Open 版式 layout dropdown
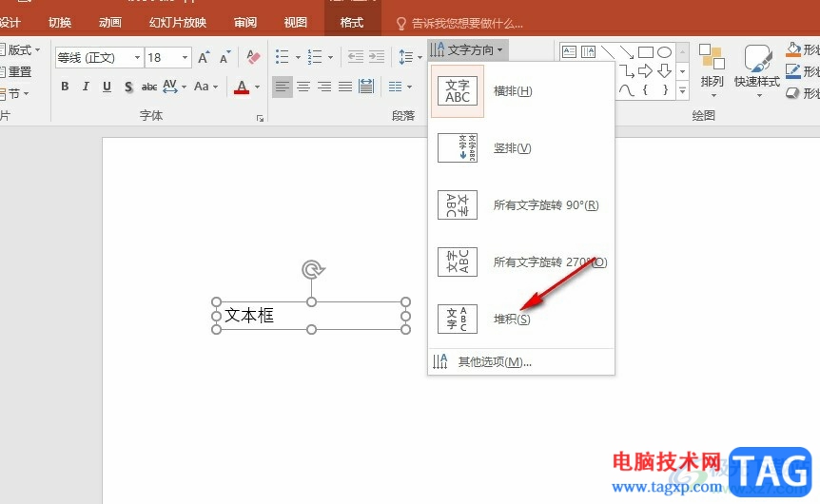 point(20,50)
